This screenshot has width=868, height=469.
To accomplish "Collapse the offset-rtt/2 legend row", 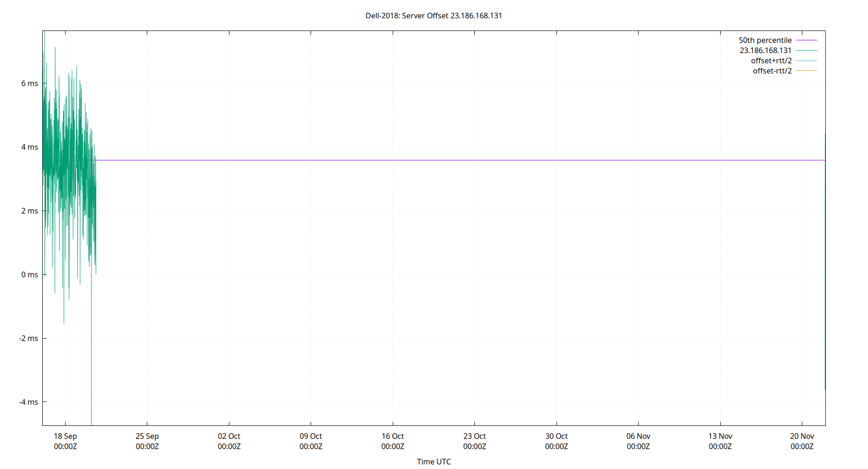I will tap(772, 70).
